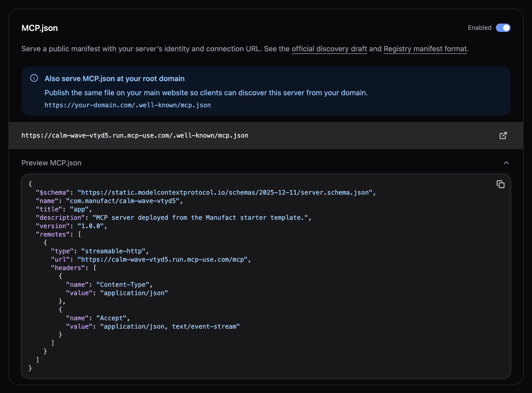
Task: Select the calm-wave-vtyd5 well-known URL text
Action: [x=135, y=136]
